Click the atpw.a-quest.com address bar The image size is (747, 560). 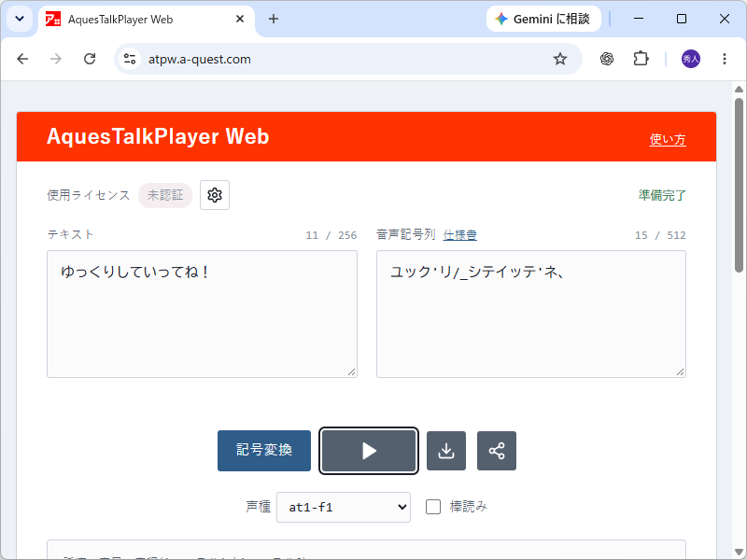(348, 59)
